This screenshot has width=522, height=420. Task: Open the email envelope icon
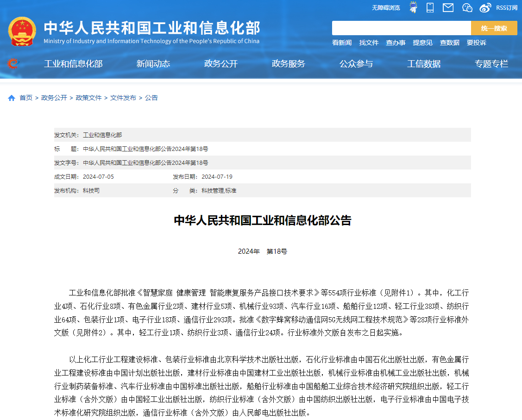click(x=448, y=7)
